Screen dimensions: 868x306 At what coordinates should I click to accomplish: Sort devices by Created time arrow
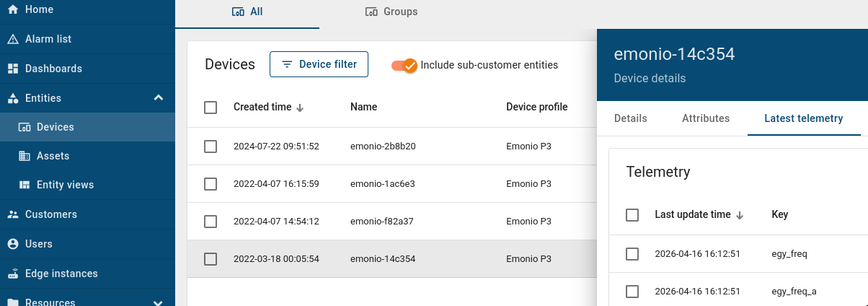pyautogui.click(x=300, y=108)
